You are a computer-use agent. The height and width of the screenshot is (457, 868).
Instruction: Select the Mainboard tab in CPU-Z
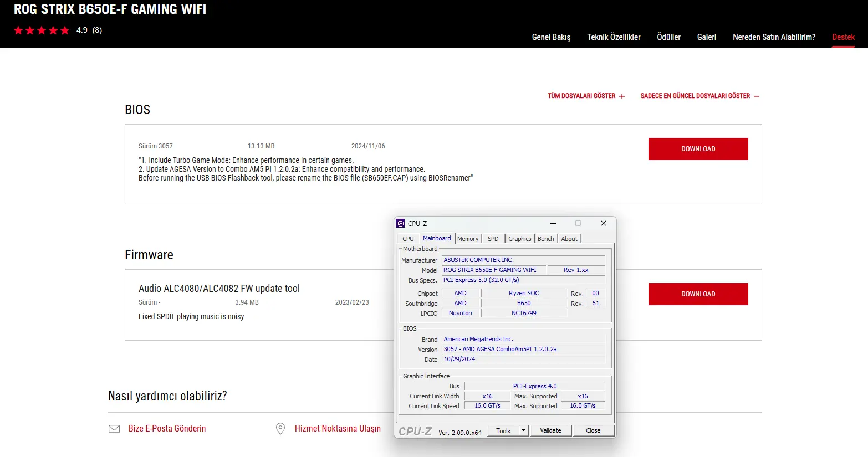coord(437,238)
